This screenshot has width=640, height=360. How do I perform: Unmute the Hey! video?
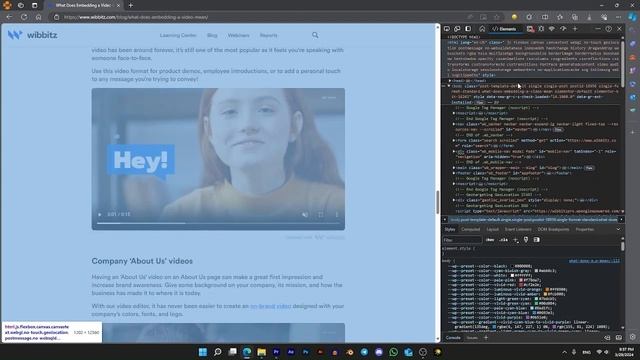click(x=305, y=214)
